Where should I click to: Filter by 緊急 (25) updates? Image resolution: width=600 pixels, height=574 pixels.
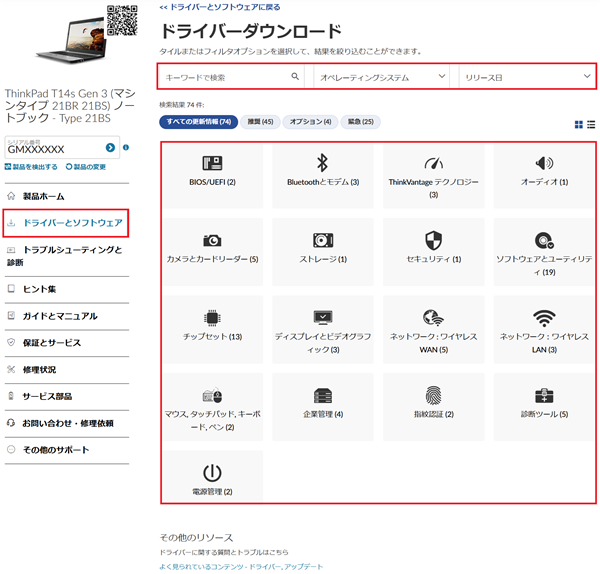359,122
